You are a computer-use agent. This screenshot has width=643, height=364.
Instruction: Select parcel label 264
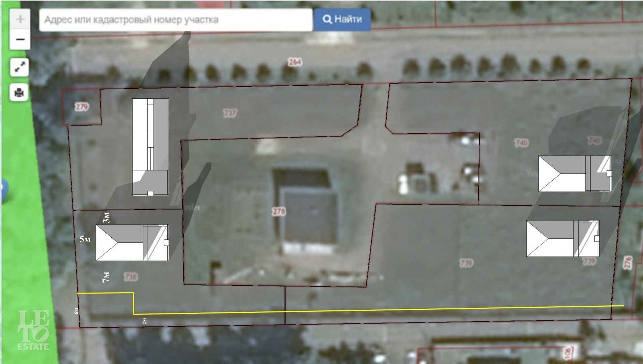point(295,62)
